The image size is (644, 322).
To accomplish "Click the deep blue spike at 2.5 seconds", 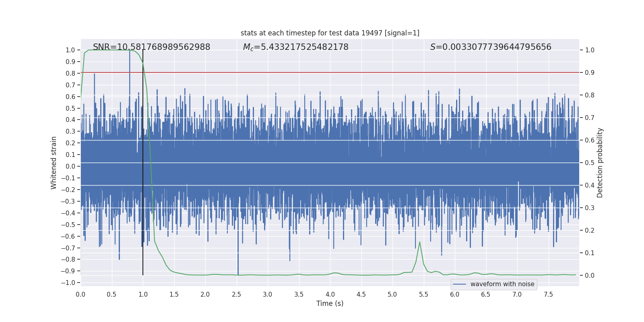I will (x=238, y=262).
